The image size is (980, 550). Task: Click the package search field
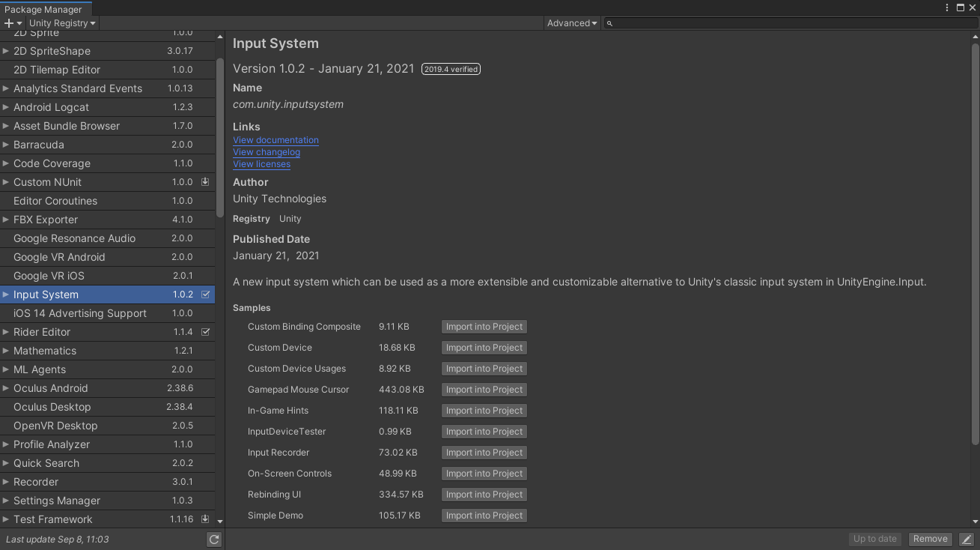[790, 23]
